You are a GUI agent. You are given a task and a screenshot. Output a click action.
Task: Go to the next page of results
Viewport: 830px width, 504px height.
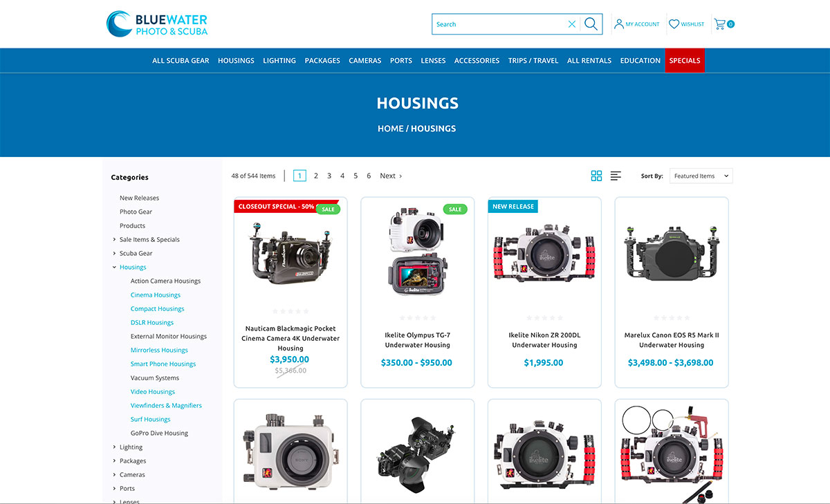389,176
